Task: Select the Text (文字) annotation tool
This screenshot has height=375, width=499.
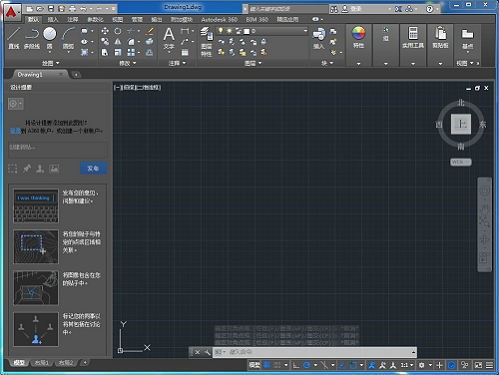Action: 169,38
